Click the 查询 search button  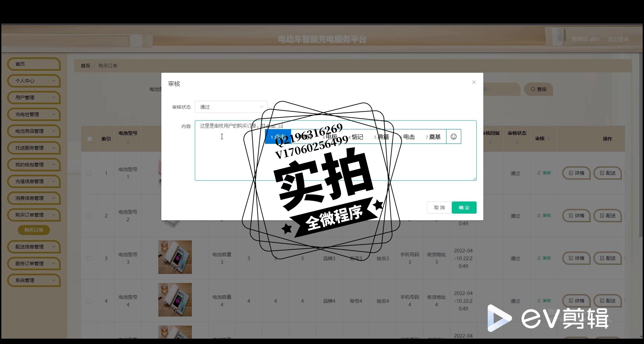(x=538, y=89)
